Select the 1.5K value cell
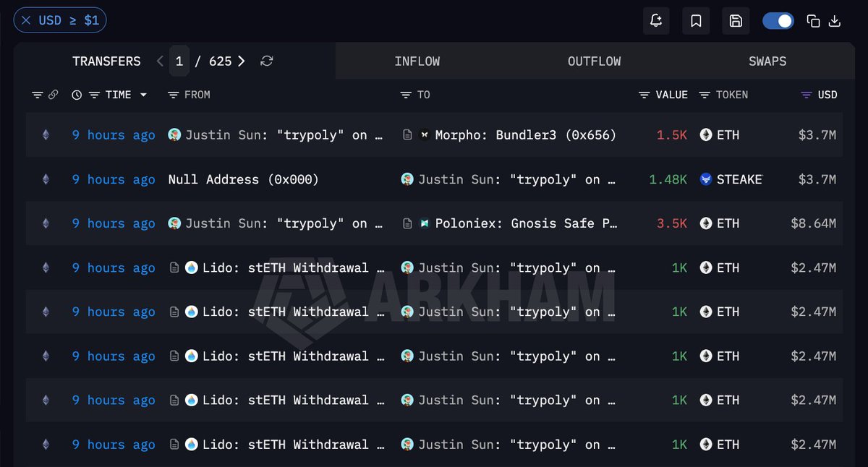The height and width of the screenshot is (467, 868). coord(672,135)
